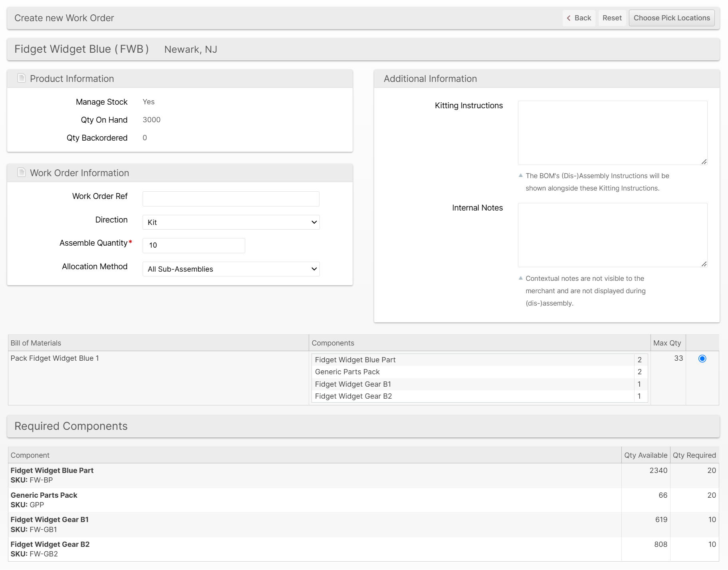Click Choose Pick Locations button

[x=671, y=18]
